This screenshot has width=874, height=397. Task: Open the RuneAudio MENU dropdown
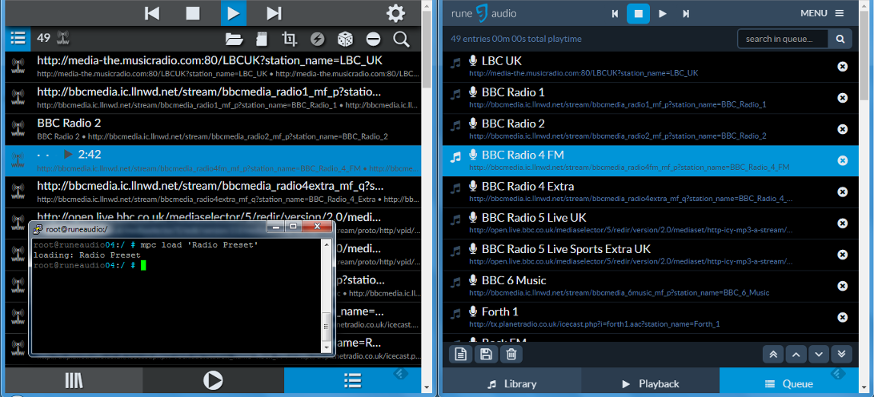point(822,13)
